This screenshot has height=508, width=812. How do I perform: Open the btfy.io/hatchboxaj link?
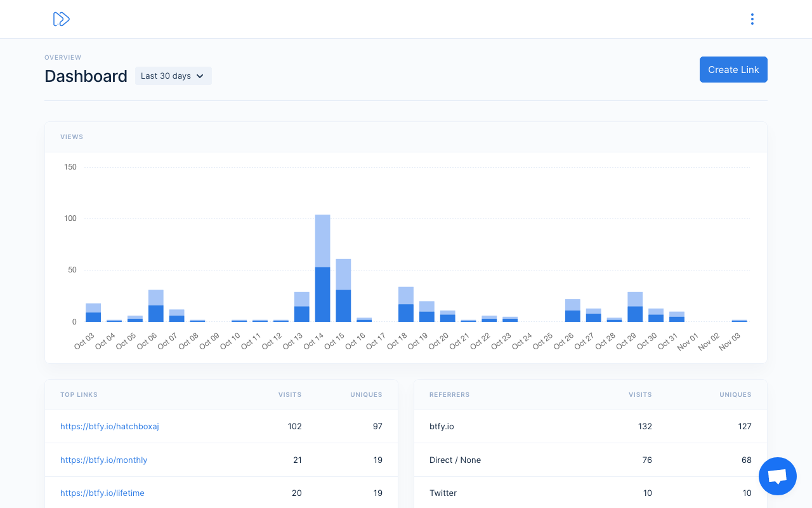tap(109, 427)
